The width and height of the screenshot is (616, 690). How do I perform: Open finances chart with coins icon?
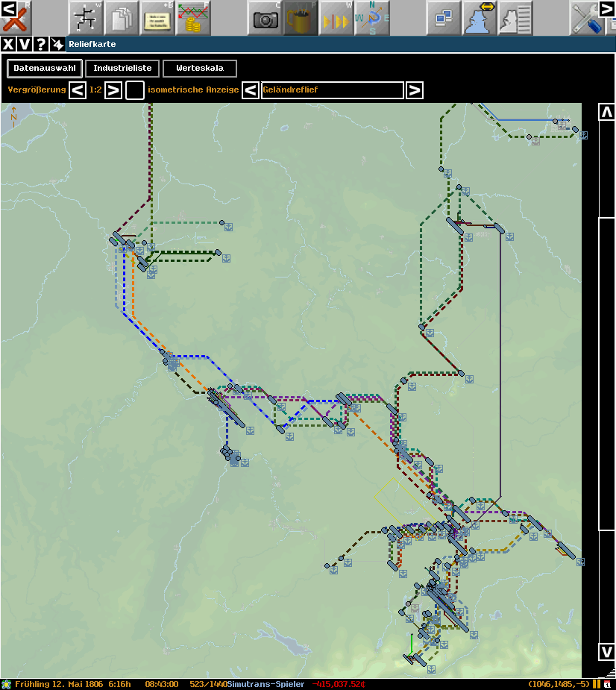pos(193,18)
